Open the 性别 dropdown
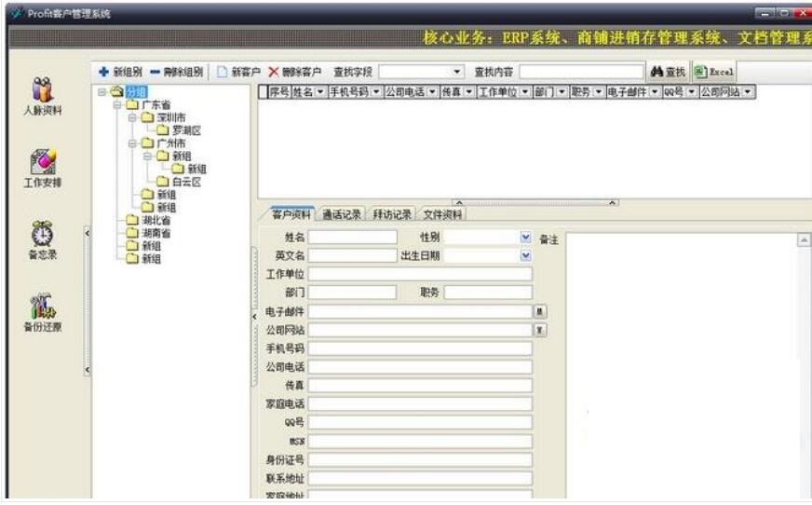 (525, 238)
